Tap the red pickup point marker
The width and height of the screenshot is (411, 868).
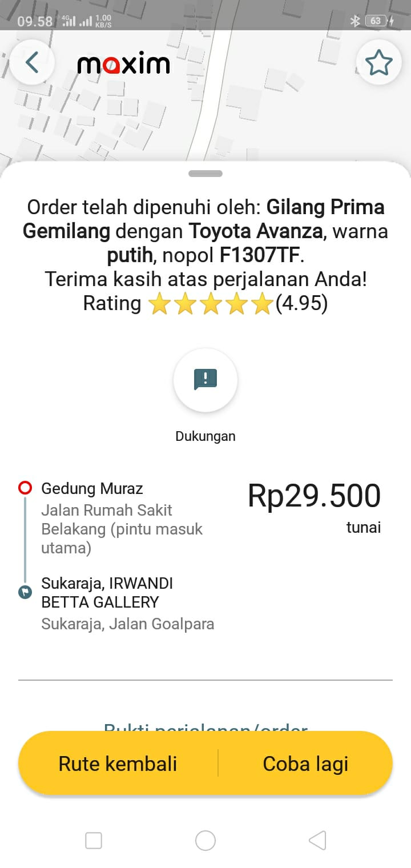click(x=25, y=488)
